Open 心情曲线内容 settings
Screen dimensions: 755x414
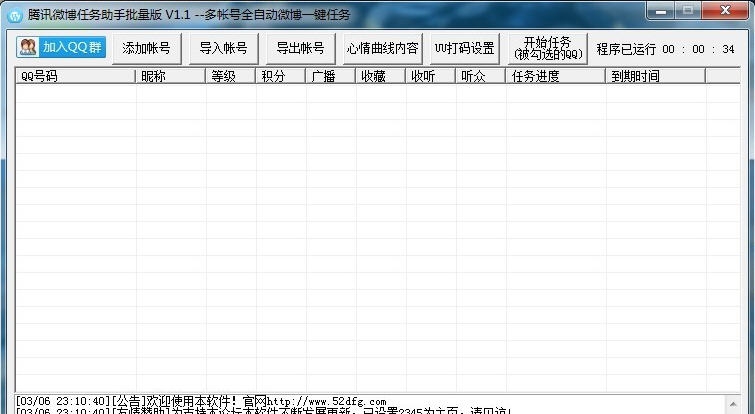(x=383, y=48)
